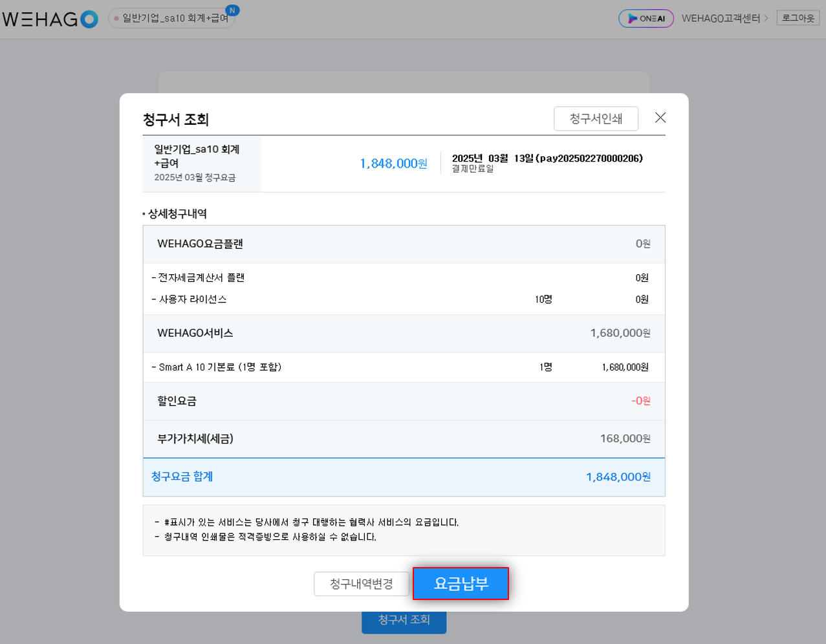Click the 청구서인쇄 button
Viewport: 826px width, 644px height.
[x=596, y=118]
